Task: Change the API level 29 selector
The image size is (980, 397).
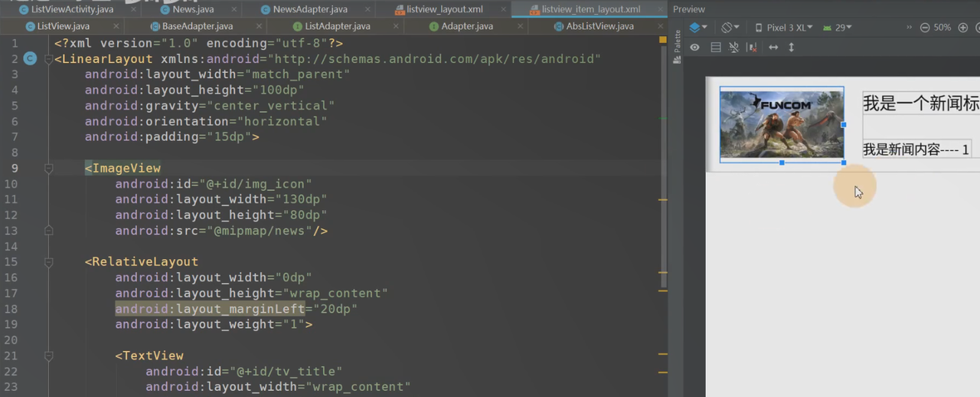Action: click(x=837, y=28)
